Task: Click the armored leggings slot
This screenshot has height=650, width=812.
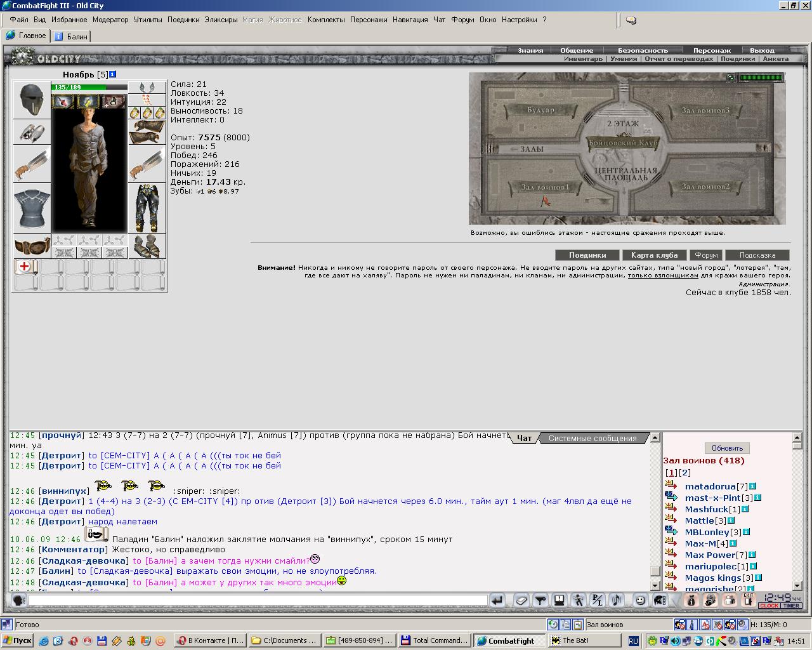Action: pos(147,208)
